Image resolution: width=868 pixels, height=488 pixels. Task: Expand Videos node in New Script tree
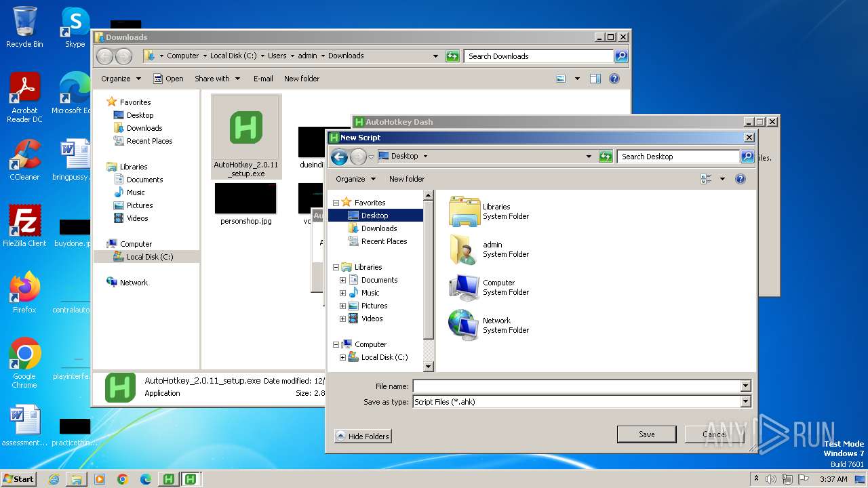coord(342,319)
